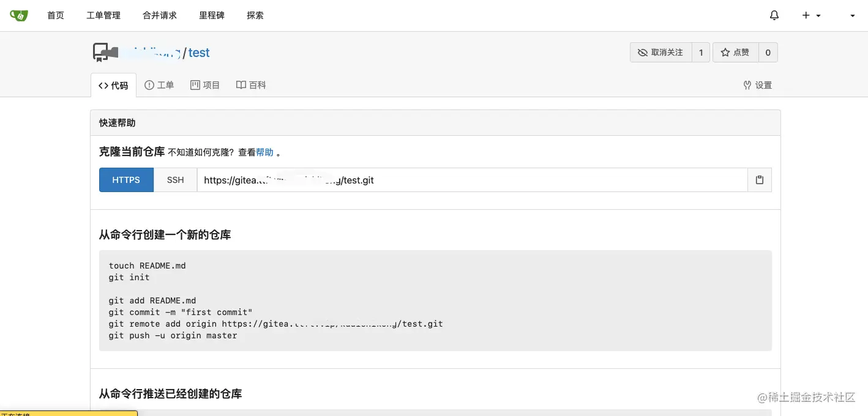Open 探索 in the top navigation

point(255,15)
